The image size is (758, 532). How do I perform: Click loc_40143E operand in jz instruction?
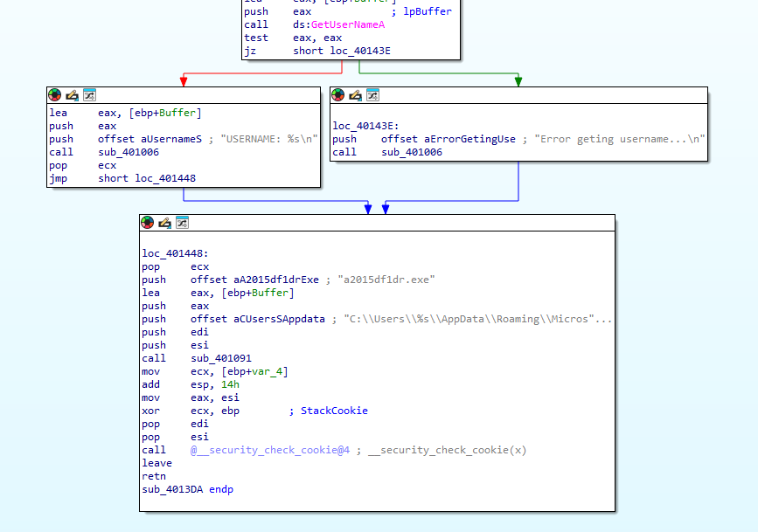(x=360, y=51)
